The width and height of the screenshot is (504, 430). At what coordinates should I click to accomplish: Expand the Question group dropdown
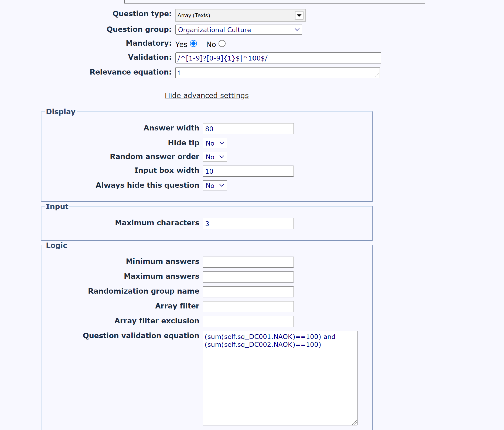coord(239,30)
